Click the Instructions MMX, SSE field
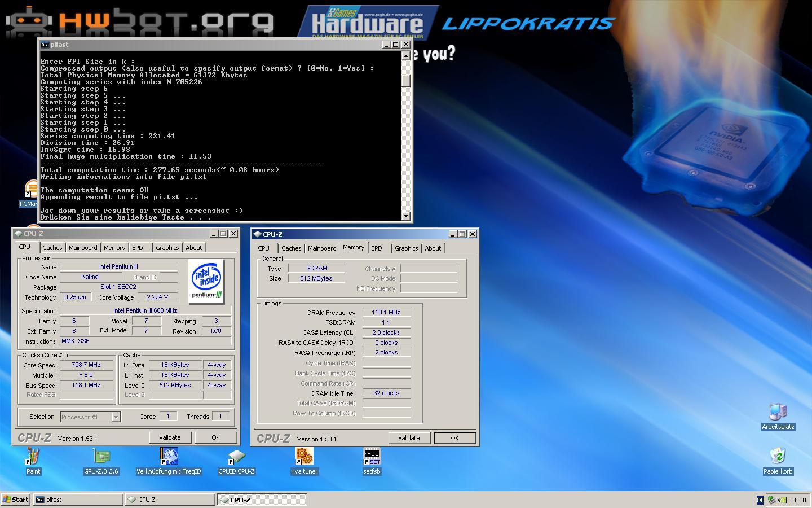812x508 pixels. tap(145, 341)
